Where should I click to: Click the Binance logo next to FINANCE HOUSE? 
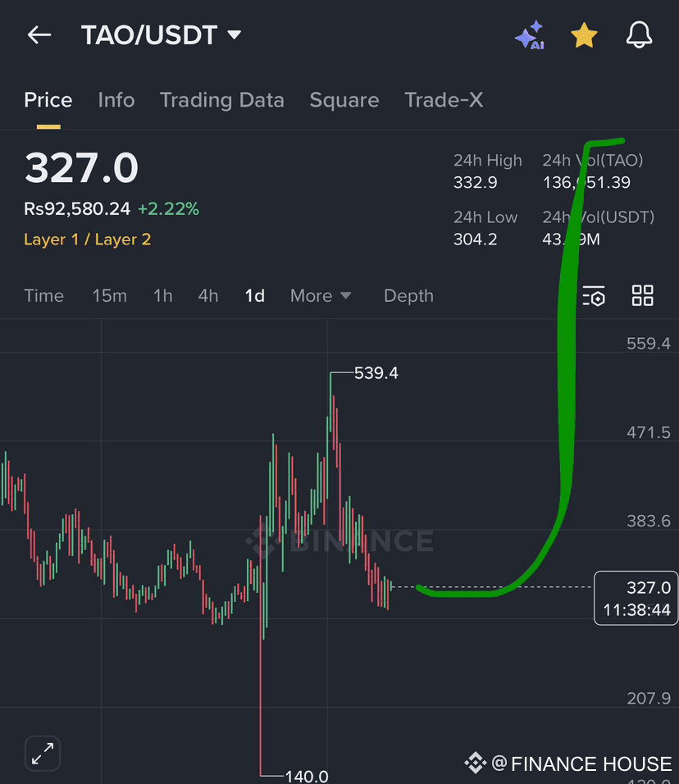coord(476,763)
